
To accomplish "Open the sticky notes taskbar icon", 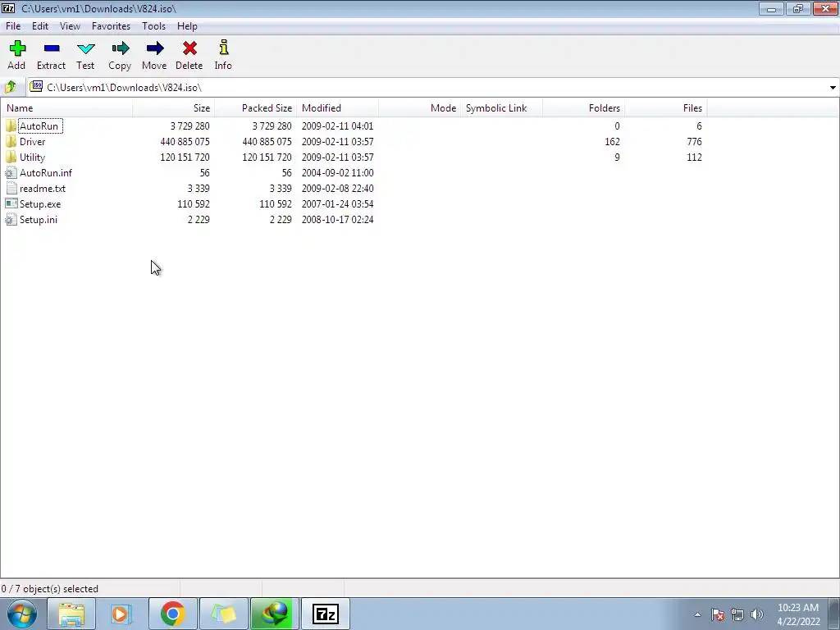I will [x=223, y=614].
